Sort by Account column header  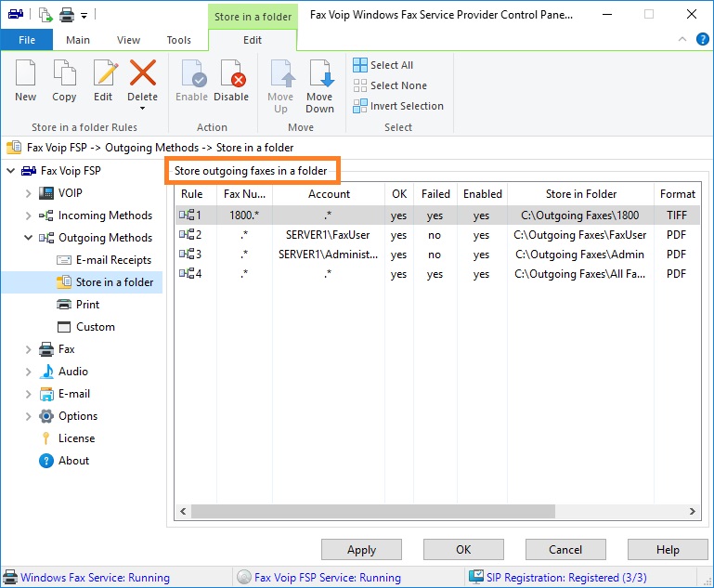pos(329,194)
